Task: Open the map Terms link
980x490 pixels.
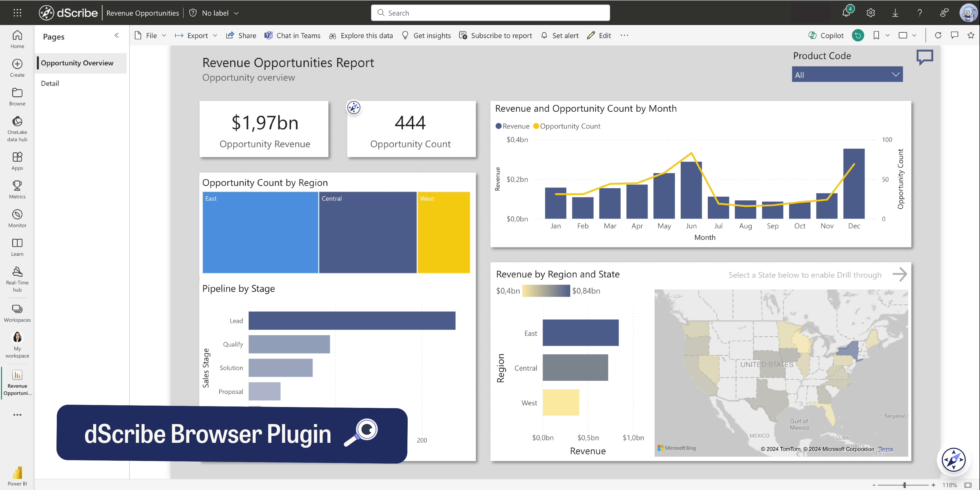Action: pos(885,449)
